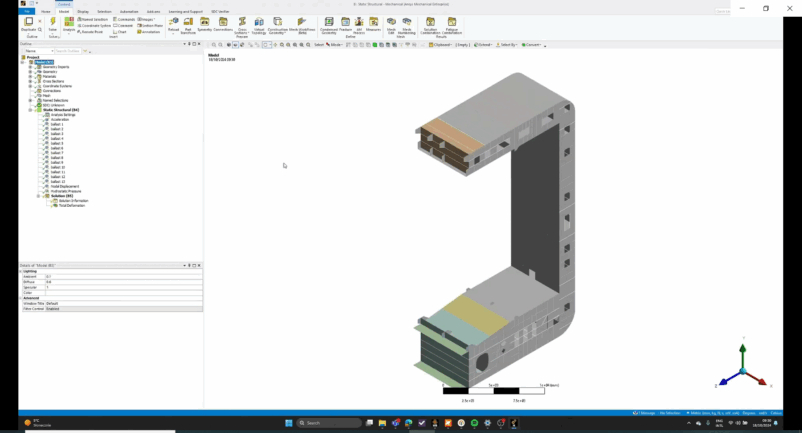Screen dimensions: 802x433
Task: Open the Learning and Support tab
Action: pyautogui.click(x=186, y=11)
